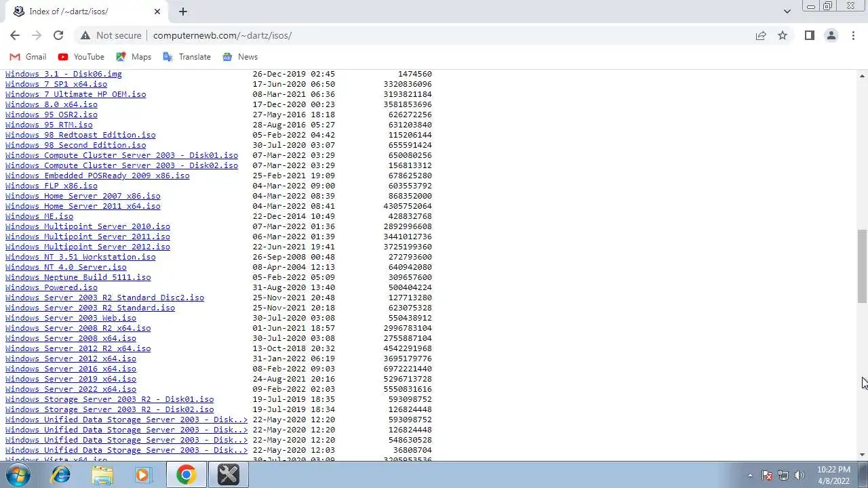Open the Chrome profile avatar
Image resolution: width=868 pixels, height=488 pixels.
[x=831, y=35]
